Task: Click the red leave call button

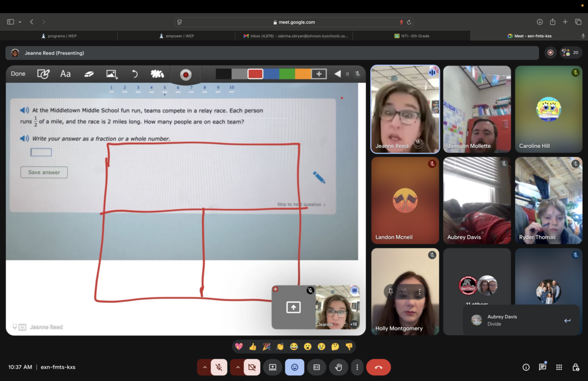Action: [378, 367]
